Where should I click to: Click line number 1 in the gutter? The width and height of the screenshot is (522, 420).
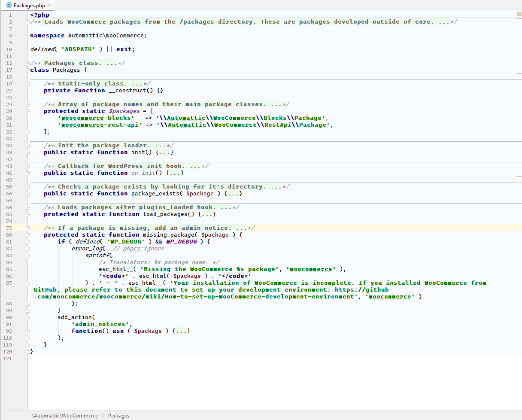pos(11,15)
